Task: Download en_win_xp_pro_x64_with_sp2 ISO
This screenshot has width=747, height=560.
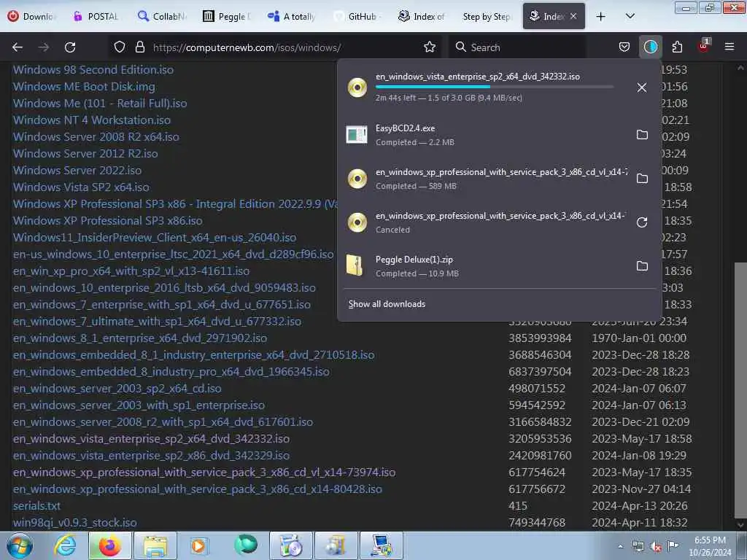Action: point(131,271)
